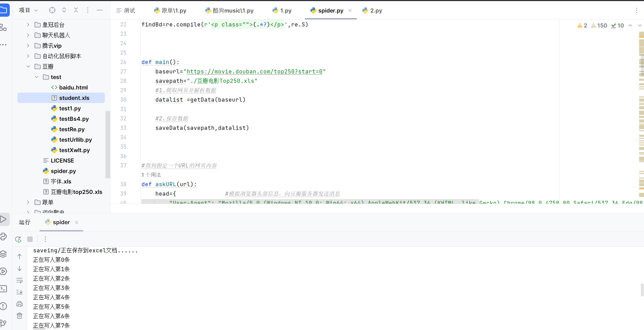
Task: Switch to the 1.py tab
Action: [x=282, y=10]
